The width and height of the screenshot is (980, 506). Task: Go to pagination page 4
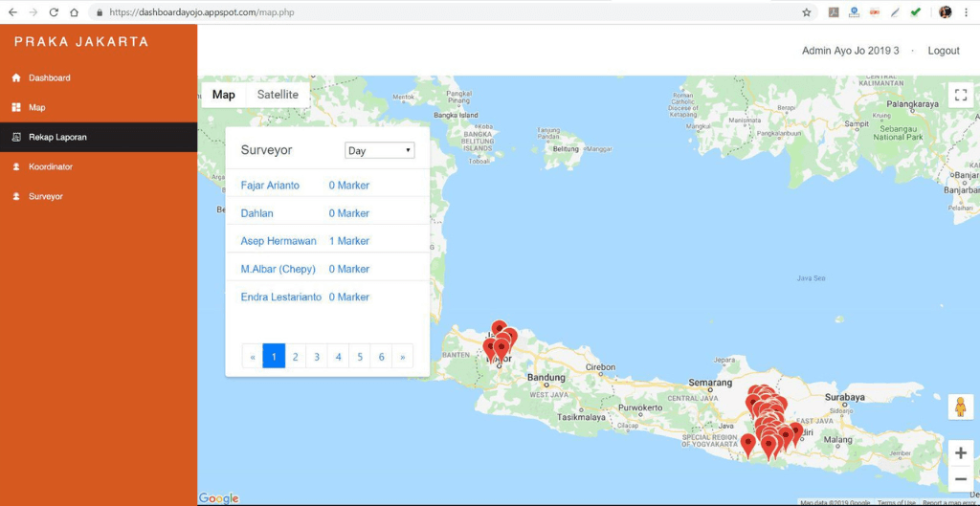(x=338, y=356)
